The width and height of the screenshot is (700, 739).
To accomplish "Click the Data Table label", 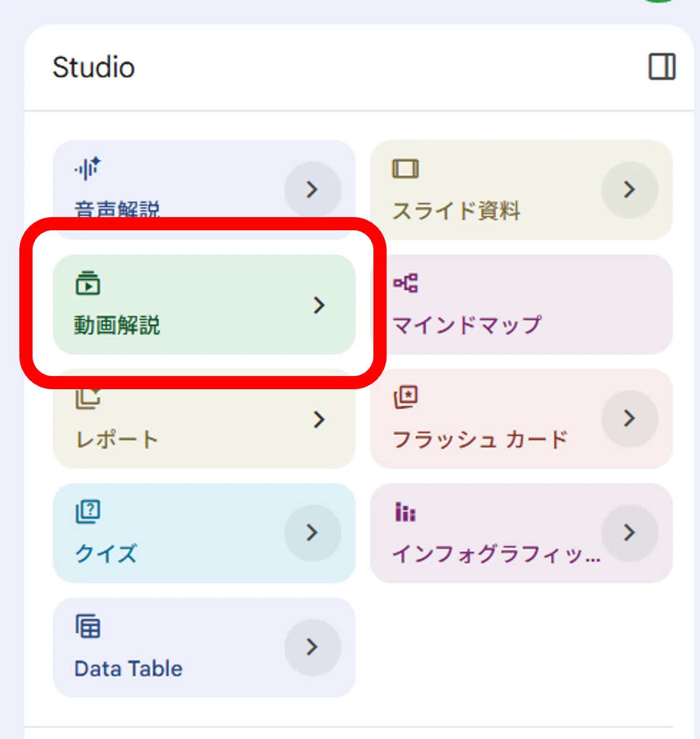I will click(x=128, y=668).
